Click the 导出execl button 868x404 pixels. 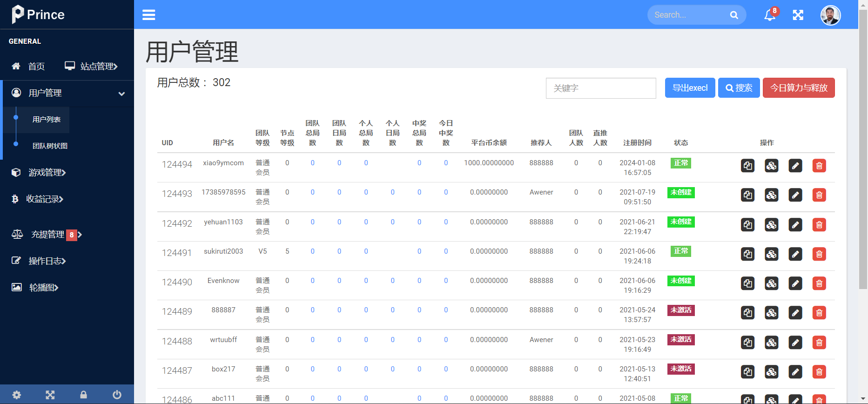pyautogui.click(x=690, y=88)
